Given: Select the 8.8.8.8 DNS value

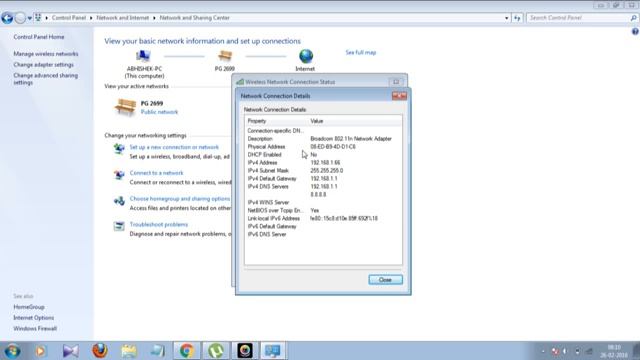Looking at the screenshot, I should (x=318, y=195).
